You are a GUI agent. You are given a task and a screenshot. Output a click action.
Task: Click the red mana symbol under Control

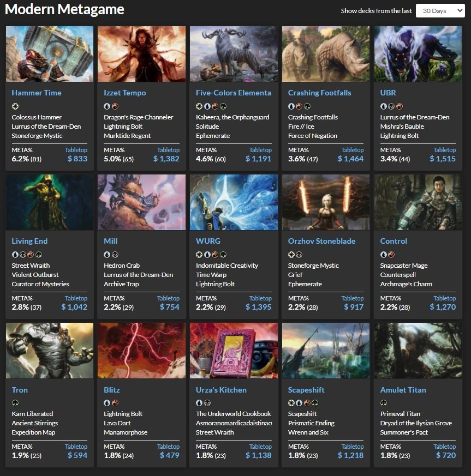391,255
